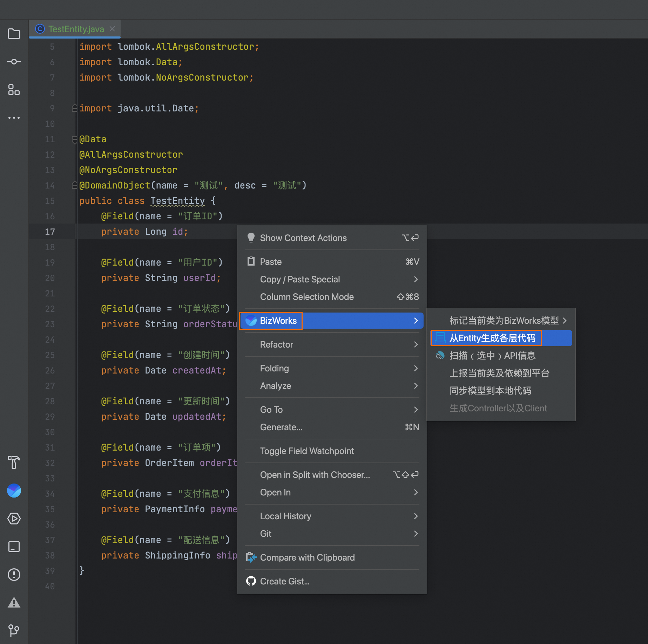
Task: Choose Column Selection Mode
Action: point(332,296)
